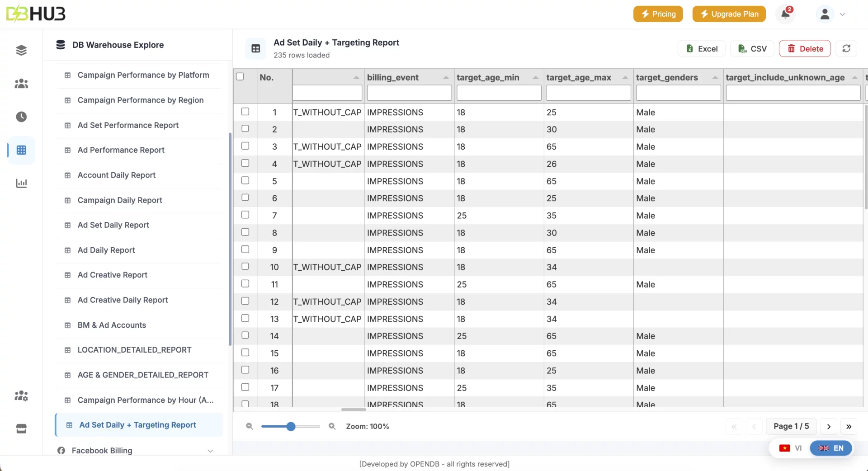Click table icon next to Ad Performance Report

(68, 150)
